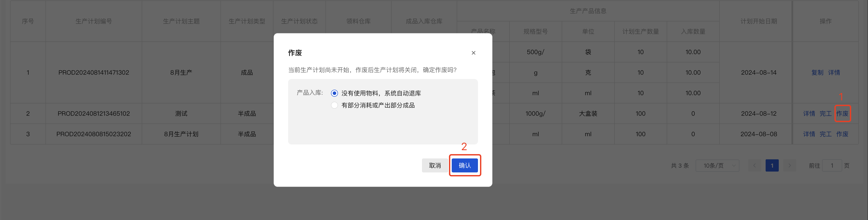Screen dimensions: 868x220
Task: Click 作废 link on row 2 测试 plan
Action: click(x=842, y=113)
